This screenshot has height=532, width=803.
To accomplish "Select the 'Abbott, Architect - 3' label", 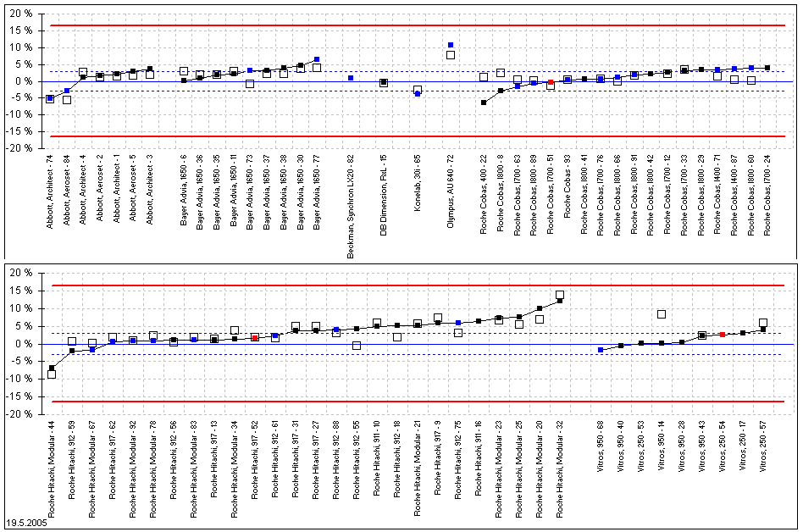I will (150, 189).
